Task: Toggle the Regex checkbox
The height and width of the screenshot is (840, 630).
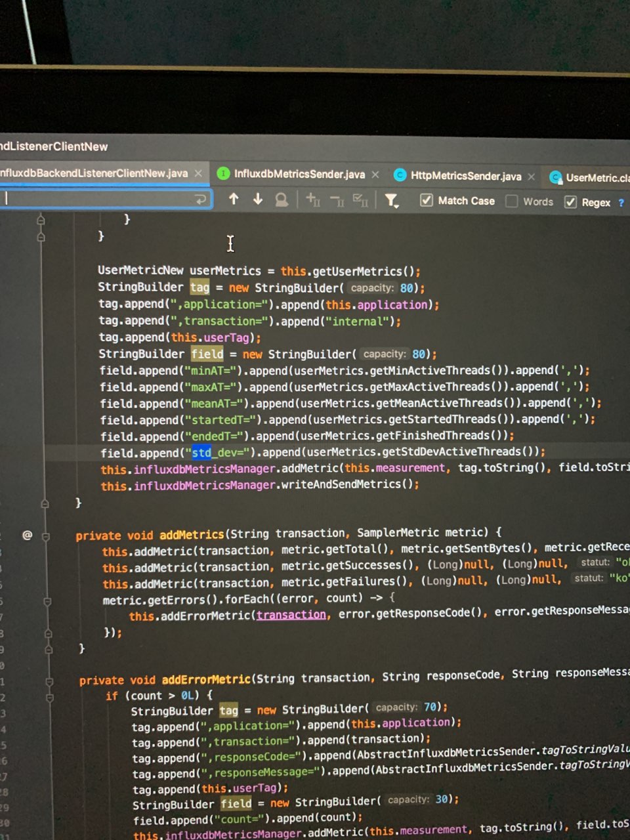Action: [x=571, y=202]
